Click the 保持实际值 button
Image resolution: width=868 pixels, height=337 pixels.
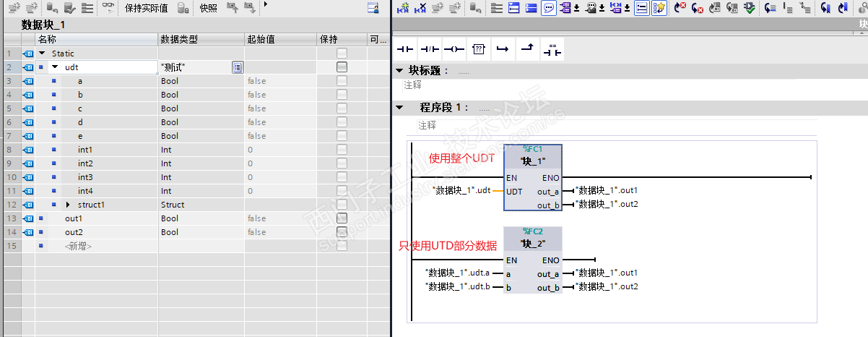146,8
